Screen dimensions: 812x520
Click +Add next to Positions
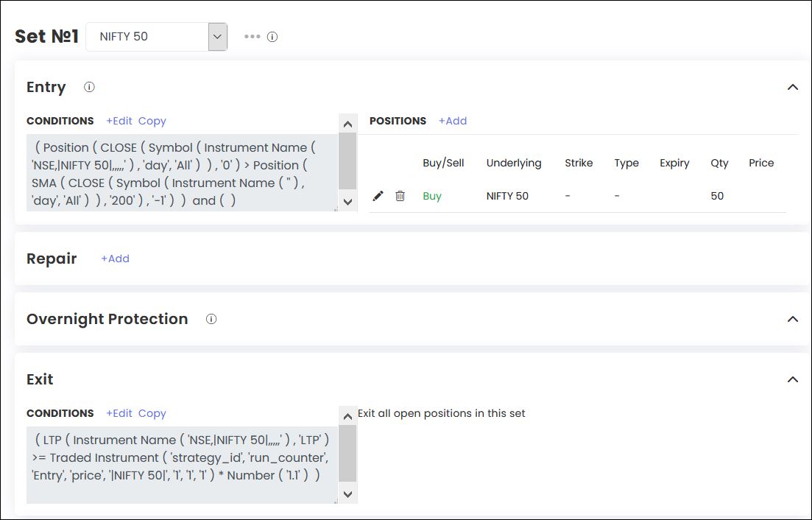452,121
